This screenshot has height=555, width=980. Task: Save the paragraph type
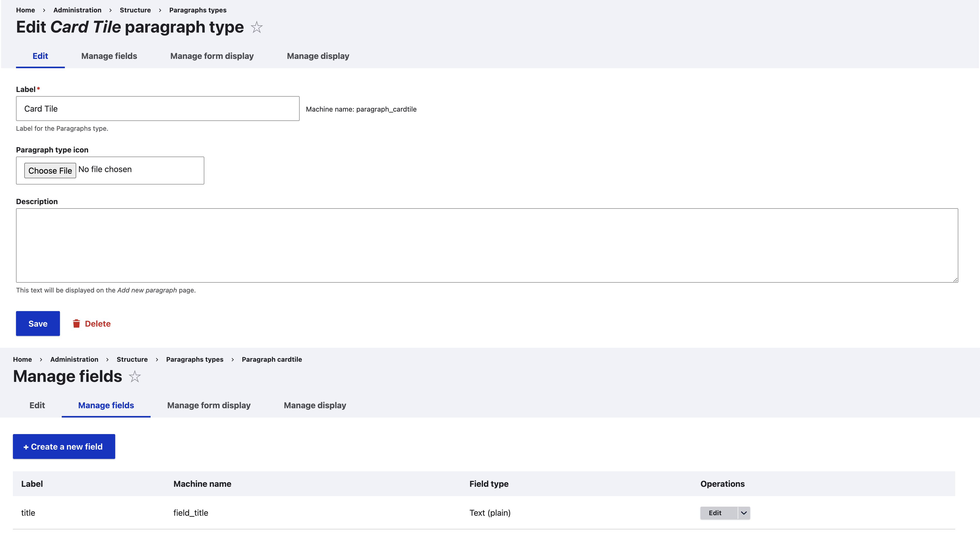click(x=38, y=324)
